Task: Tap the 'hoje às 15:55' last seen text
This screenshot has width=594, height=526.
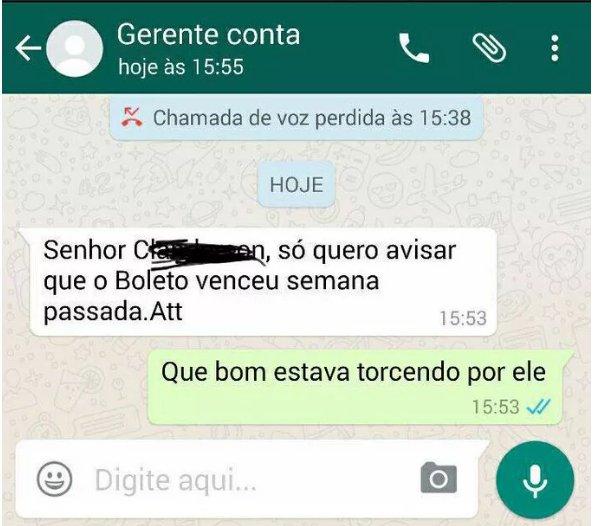Action: click(181, 67)
